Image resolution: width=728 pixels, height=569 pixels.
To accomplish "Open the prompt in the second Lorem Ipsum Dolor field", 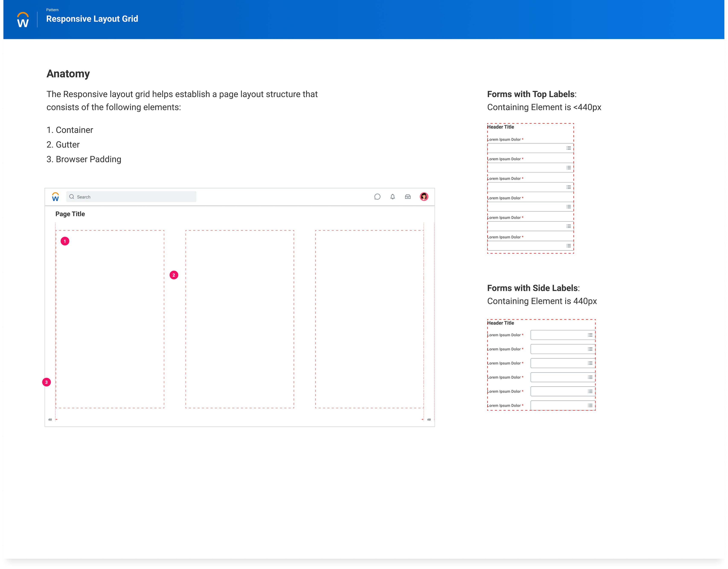I will click(x=569, y=167).
